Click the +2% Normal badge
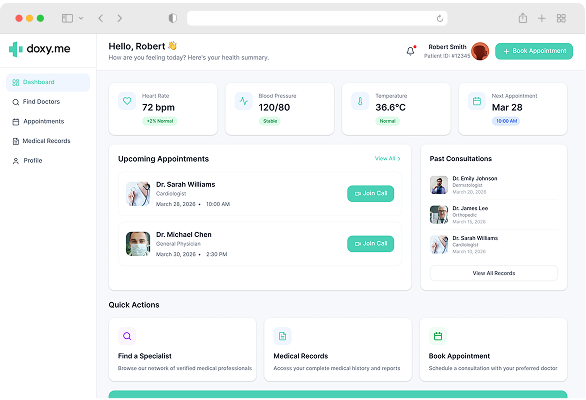 [x=160, y=121]
